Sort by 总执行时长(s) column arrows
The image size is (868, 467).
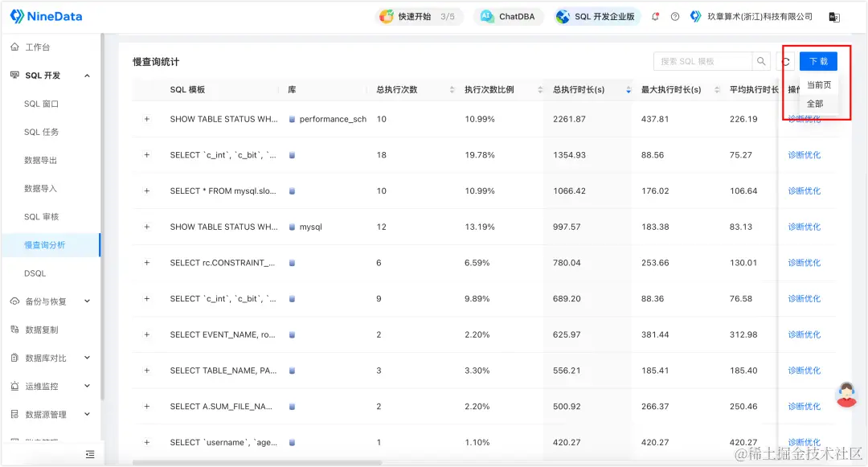click(x=628, y=90)
